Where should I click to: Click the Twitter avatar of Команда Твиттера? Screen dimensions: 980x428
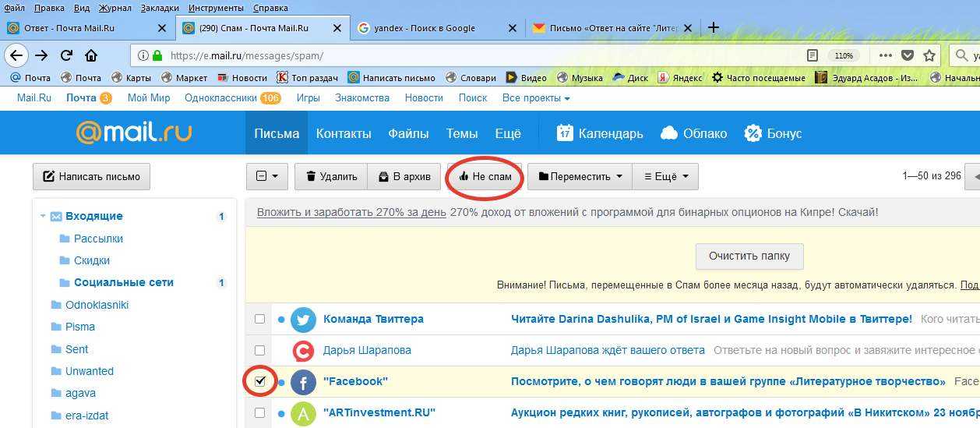pos(303,319)
